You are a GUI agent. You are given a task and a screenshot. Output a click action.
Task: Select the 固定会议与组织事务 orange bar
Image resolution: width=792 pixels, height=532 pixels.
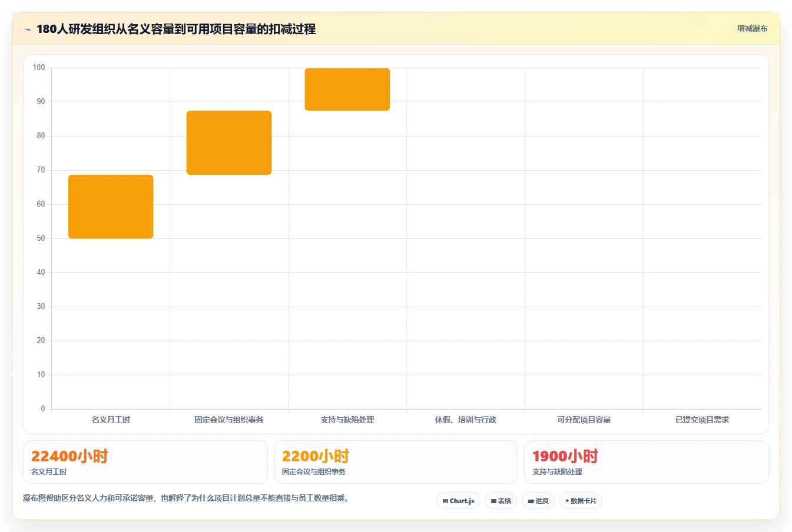229,142
